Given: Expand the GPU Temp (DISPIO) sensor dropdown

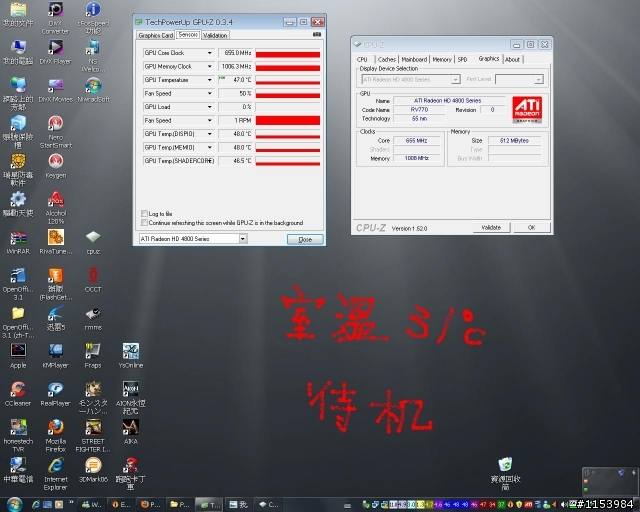Looking at the screenshot, I should coord(209,134).
